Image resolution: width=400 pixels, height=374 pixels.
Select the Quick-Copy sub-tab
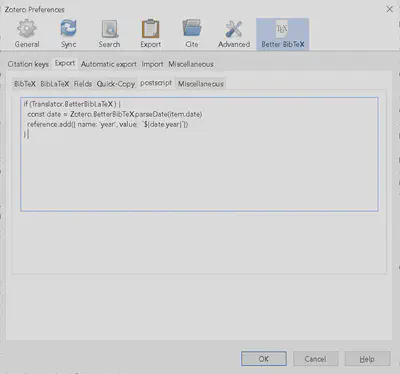pos(116,84)
